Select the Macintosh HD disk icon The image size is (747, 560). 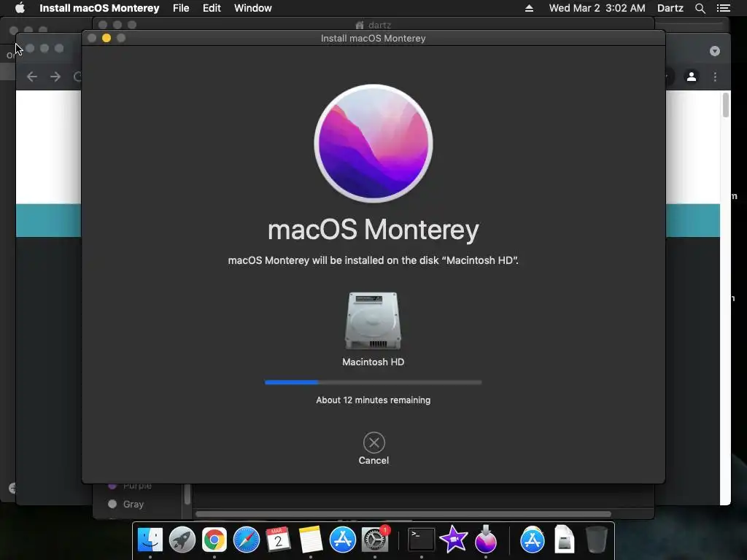(373, 321)
